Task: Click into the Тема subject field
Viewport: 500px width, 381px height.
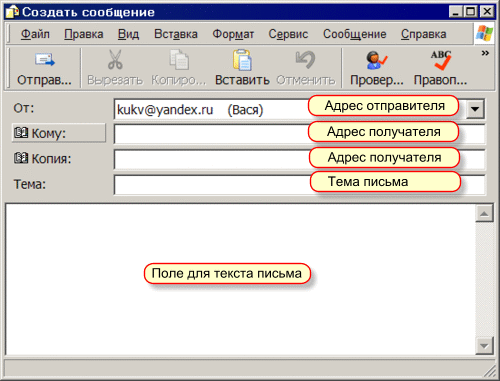Action: (x=299, y=185)
